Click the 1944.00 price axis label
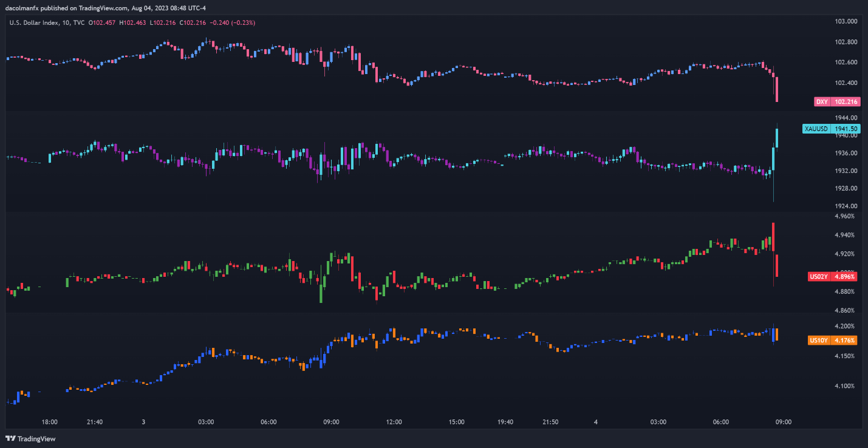868x448 pixels. (x=846, y=117)
